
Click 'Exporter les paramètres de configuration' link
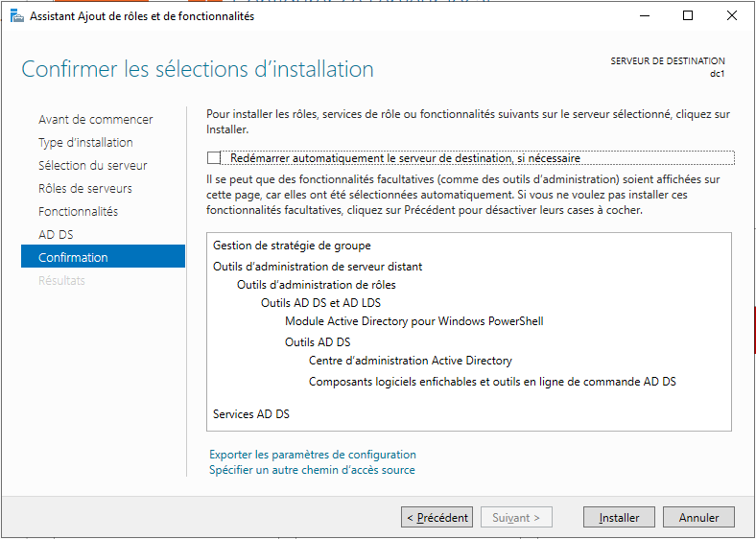(312, 455)
